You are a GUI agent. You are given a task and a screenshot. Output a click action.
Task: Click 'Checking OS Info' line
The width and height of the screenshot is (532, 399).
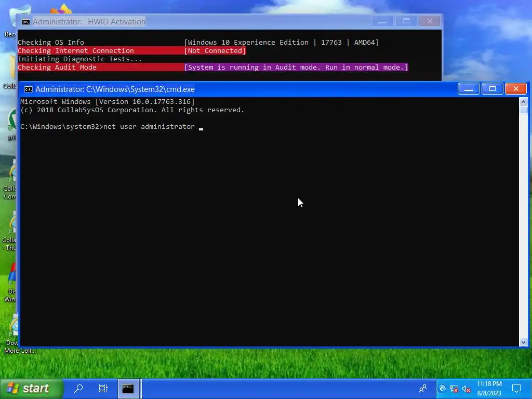pos(51,43)
